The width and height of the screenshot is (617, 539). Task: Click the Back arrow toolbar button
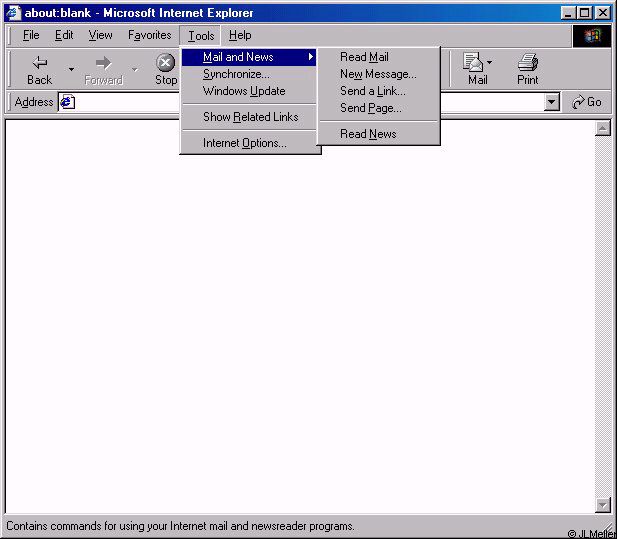(40, 70)
